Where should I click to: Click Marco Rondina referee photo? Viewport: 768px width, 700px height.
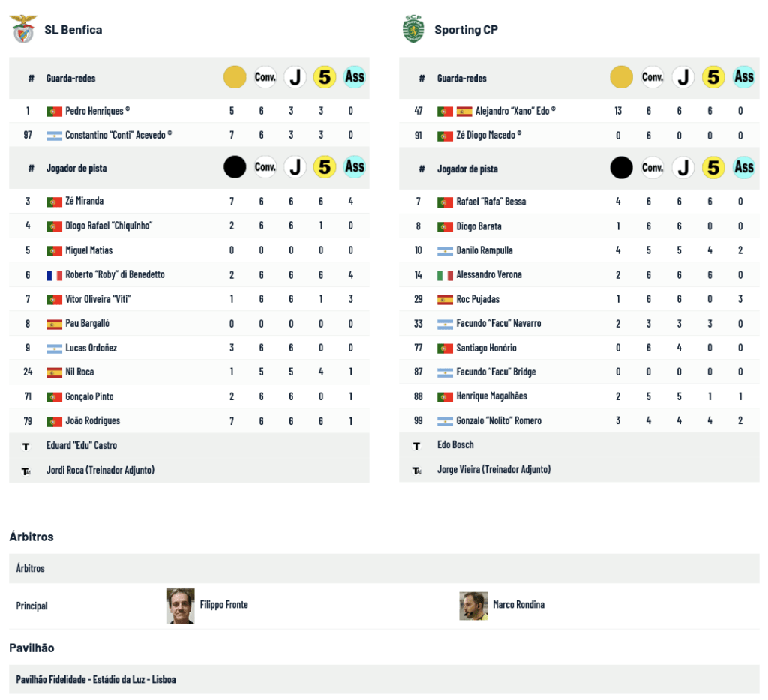[473, 606]
